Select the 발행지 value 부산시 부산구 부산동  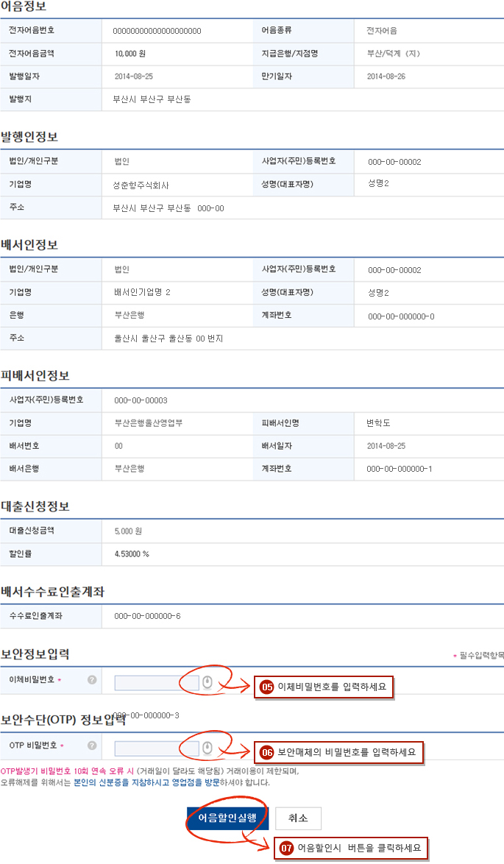point(152,100)
